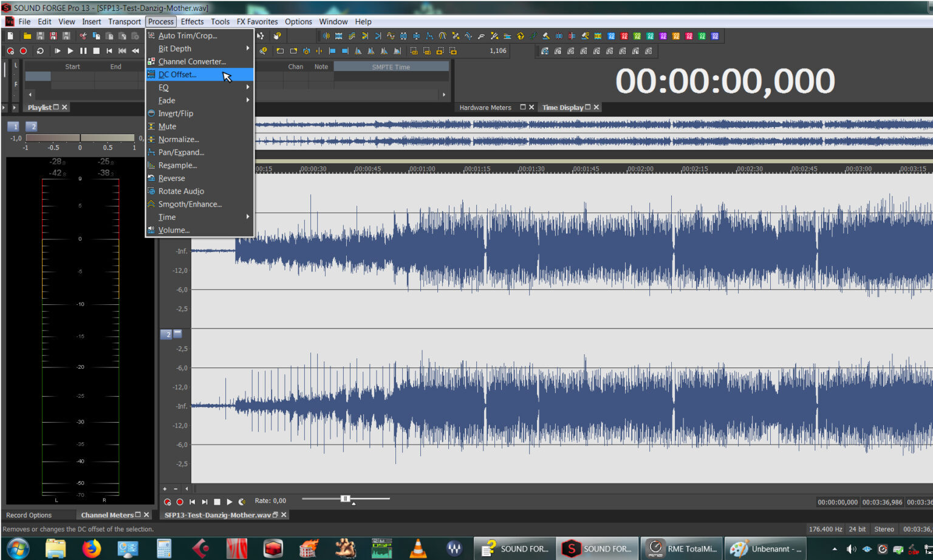Toggle Loop Playback in the transport bar
This screenshot has width=933, height=560.
(40, 51)
